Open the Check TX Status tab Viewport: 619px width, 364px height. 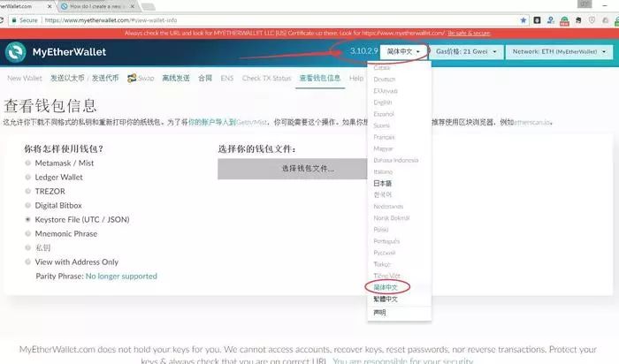pos(266,78)
